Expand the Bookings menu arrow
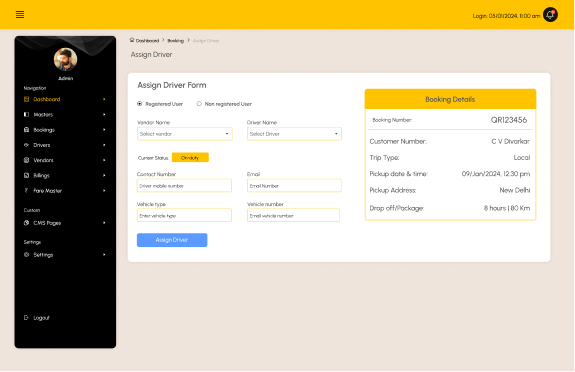This screenshot has height=372, width=575. point(104,130)
